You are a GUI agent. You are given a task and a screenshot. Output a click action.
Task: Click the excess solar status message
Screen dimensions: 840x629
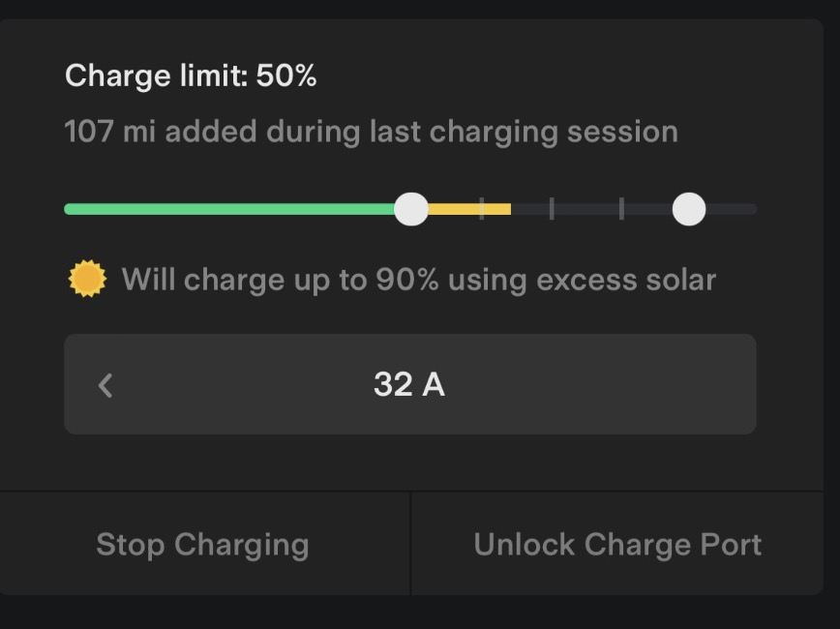(x=418, y=279)
